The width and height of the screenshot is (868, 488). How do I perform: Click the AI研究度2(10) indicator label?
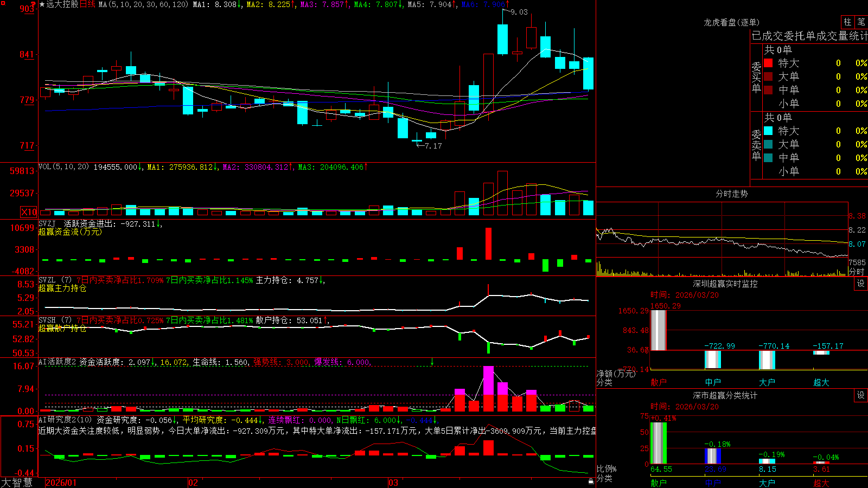pos(65,420)
